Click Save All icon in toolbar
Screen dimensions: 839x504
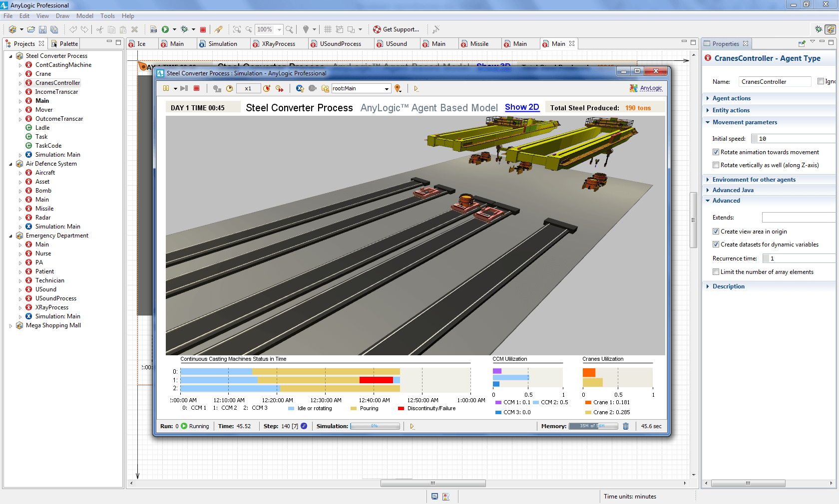pyautogui.click(x=54, y=29)
